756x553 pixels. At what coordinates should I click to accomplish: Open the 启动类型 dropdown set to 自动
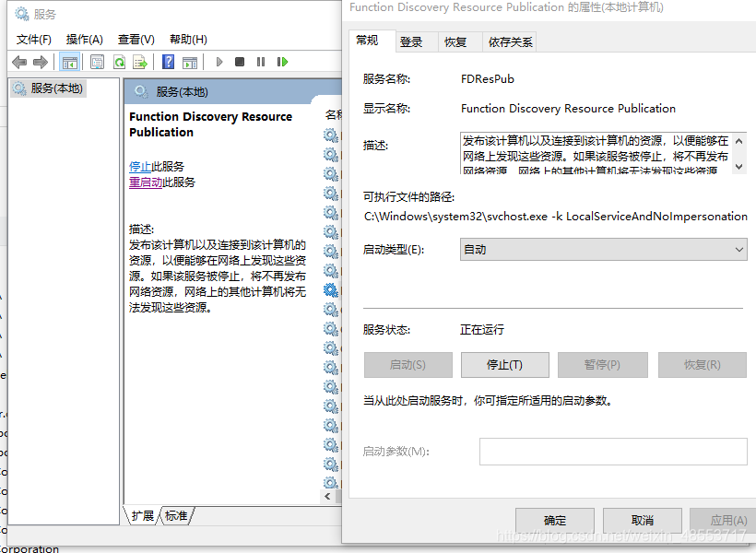pyautogui.click(x=604, y=249)
